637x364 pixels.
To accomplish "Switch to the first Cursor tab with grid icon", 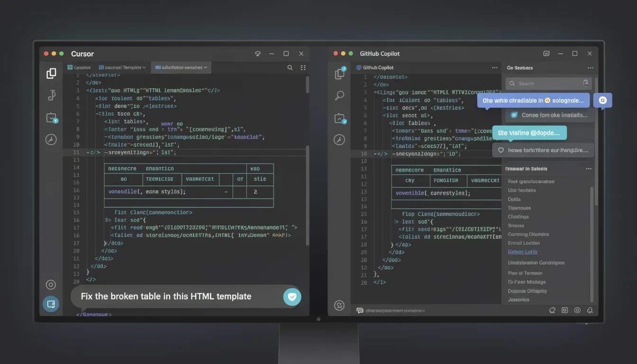I will [x=79, y=68].
